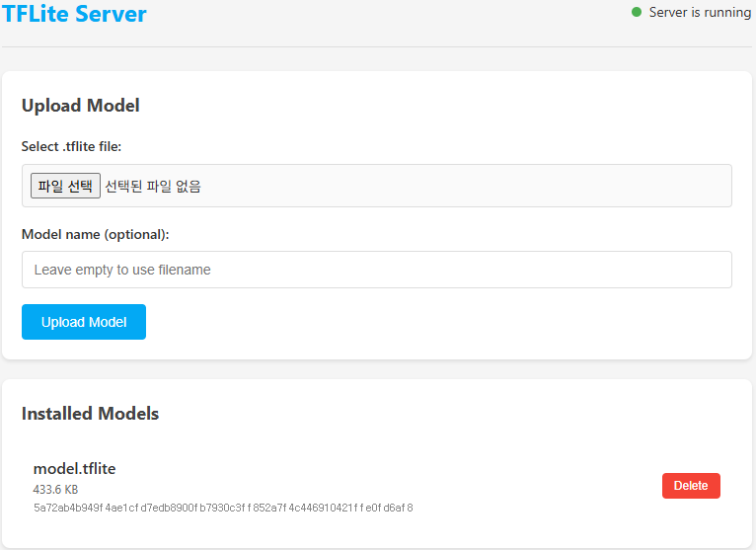Click the 'Select .tflite file:' label

tap(71, 147)
